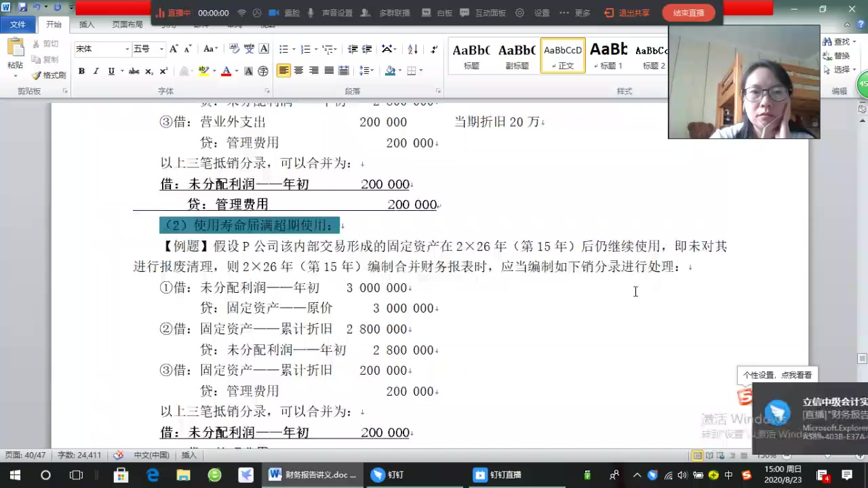
Task: Click the Decrease Indent icon
Action: pos(353,49)
